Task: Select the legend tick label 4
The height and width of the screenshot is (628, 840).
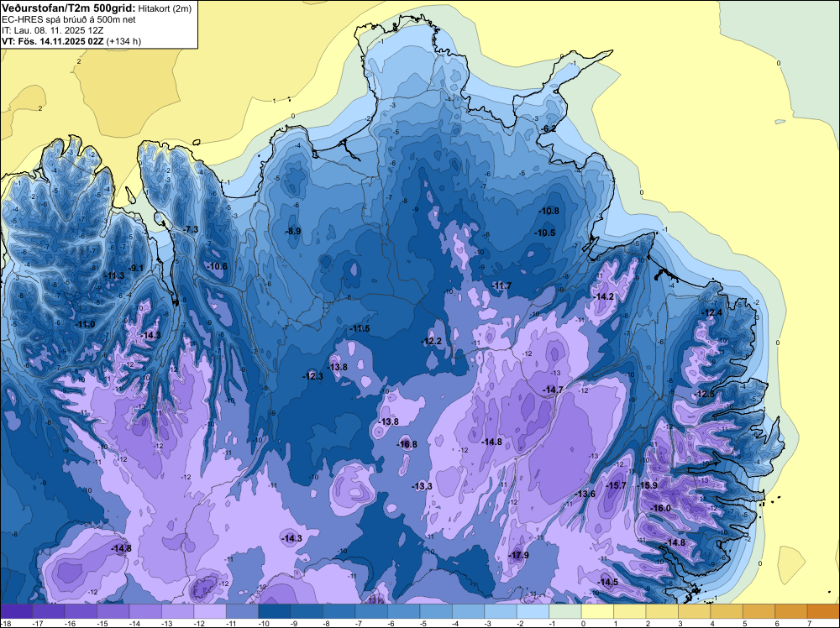Action: (x=712, y=623)
